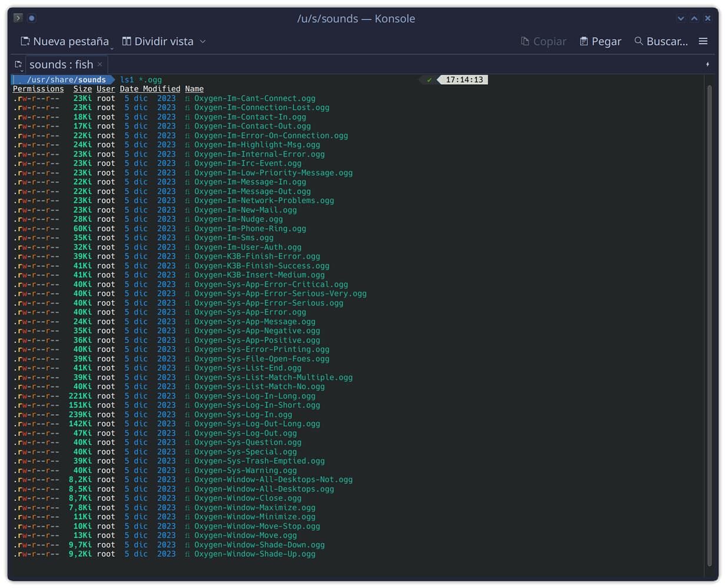The width and height of the screenshot is (725, 588).
Task: Click the small icon at tab bar right end
Action: 707,64
